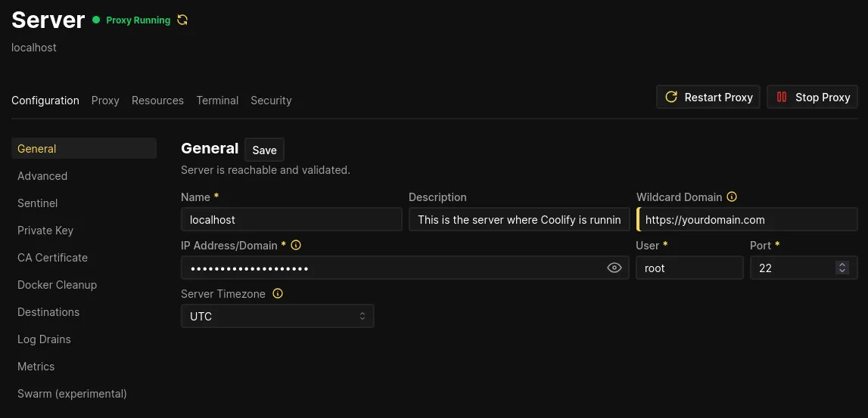Click the 'Server is reachable and validated.' text
The height and width of the screenshot is (418, 868).
coord(266,170)
